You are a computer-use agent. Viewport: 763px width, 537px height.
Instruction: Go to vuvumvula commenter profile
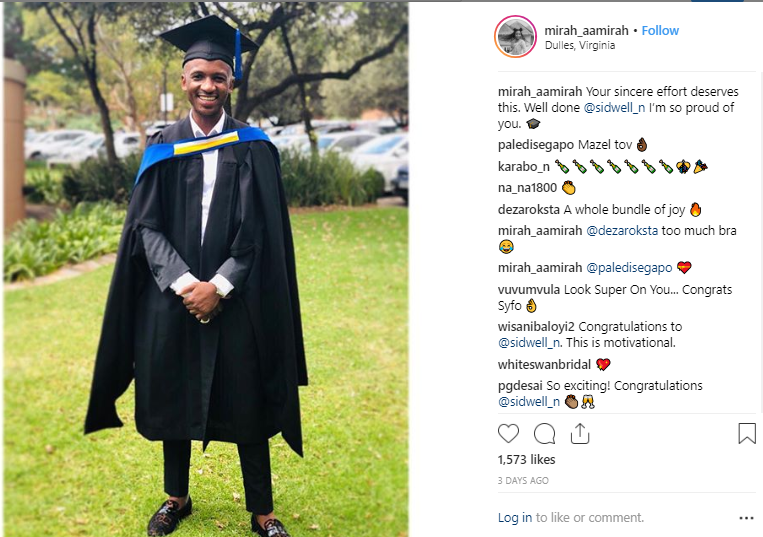(529, 290)
